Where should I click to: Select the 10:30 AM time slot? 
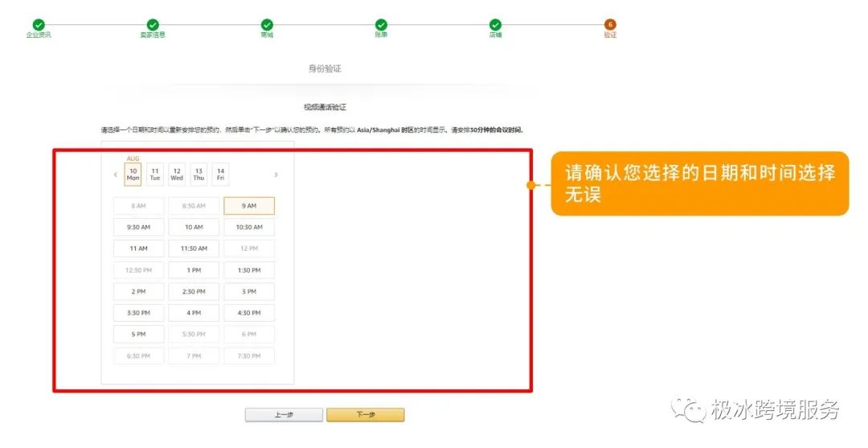coord(249,227)
